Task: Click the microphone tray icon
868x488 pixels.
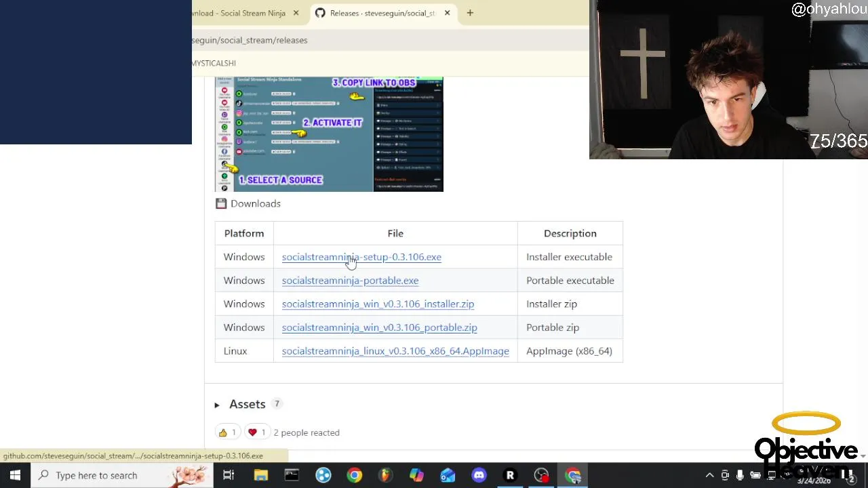Action: point(740,475)
